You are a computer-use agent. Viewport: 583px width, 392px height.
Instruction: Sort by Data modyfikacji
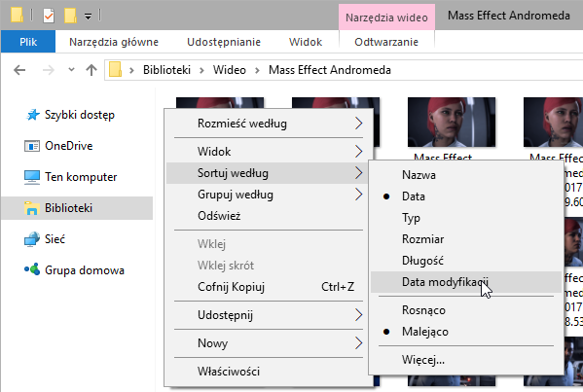[x=466, y=282]
